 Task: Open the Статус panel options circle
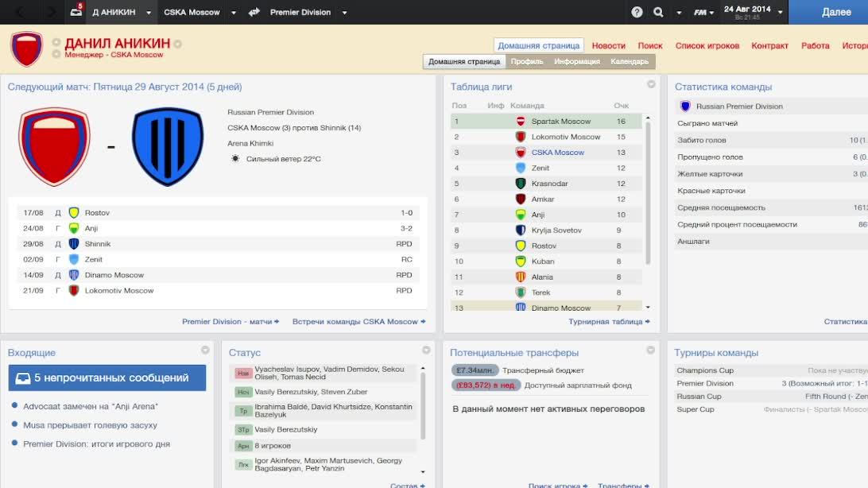pyautogui.click(x=426, y=350)
